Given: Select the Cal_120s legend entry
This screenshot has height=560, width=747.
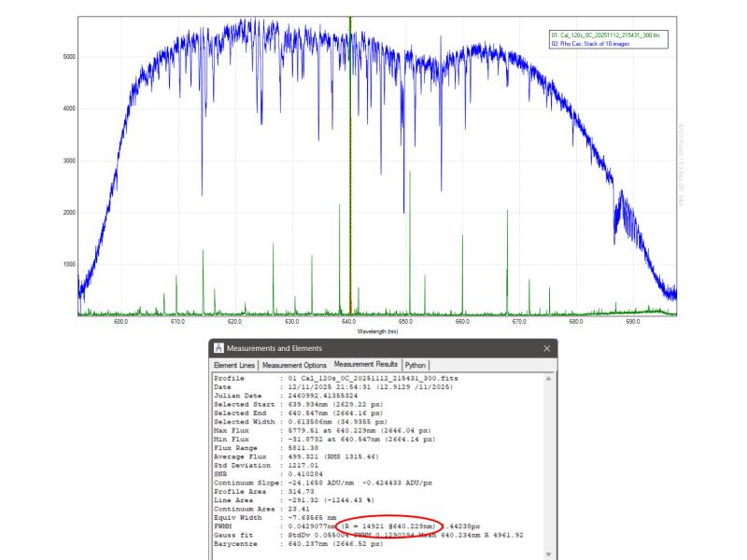Looking at the screenshot, I should tap(605, 35).
